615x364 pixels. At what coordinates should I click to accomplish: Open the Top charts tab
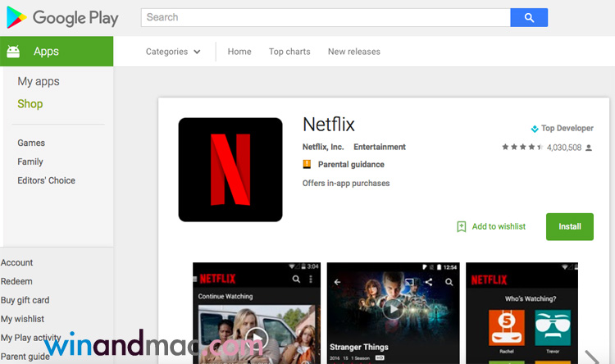[x=289, y=52]
